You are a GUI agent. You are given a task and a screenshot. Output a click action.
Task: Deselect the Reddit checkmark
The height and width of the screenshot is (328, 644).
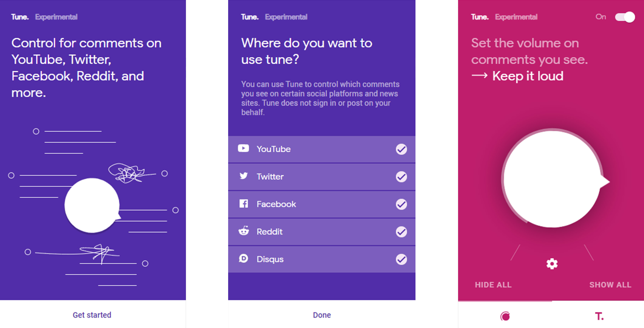tap(401, 232)
